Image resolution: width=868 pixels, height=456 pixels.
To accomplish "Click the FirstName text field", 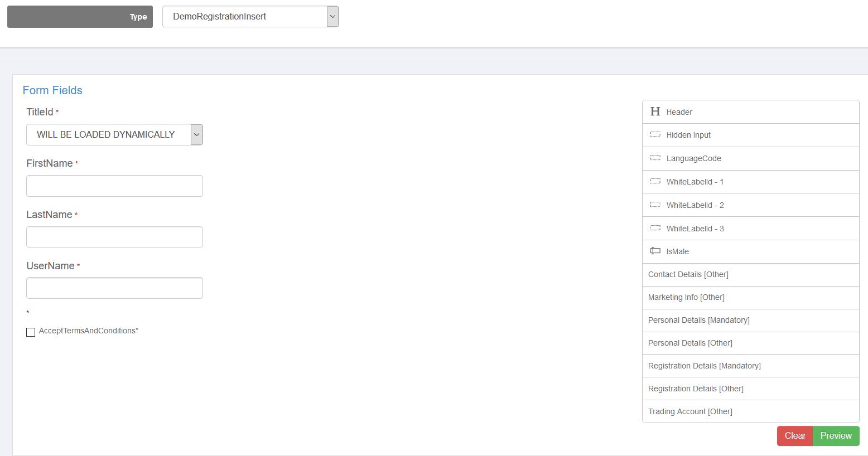I will [114, 186].
